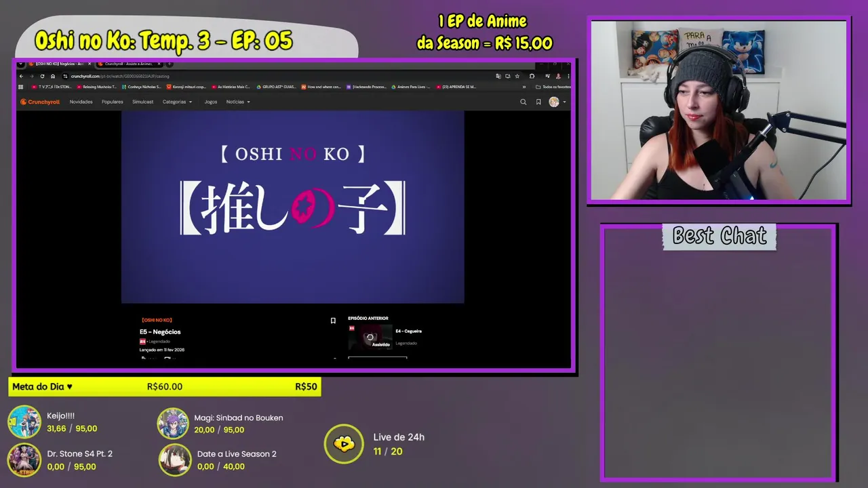Image resolution: width=868 pixels, height=488 pixels.
Task: Click the 'Lançado em 11 fev 2026' text
Action: tap(162, 350)
